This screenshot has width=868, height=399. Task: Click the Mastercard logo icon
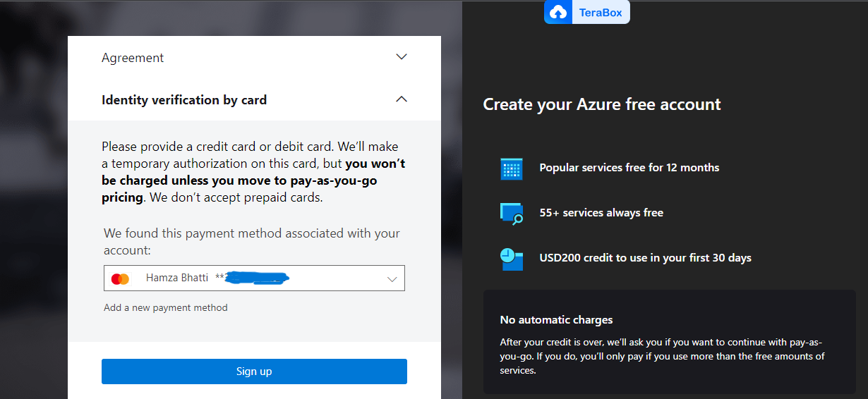click(x=121, y=279)
